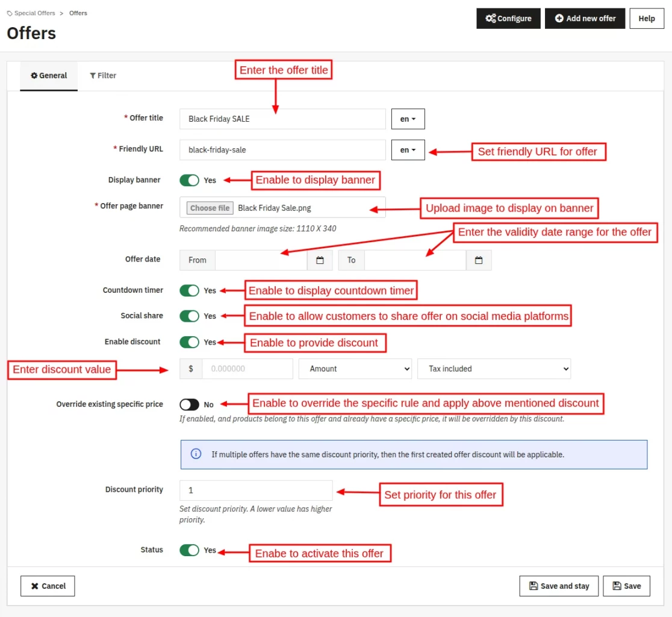Open the Special Offers breadcrumb
This screenshot has width=672, height=617.
coord(35,13)
